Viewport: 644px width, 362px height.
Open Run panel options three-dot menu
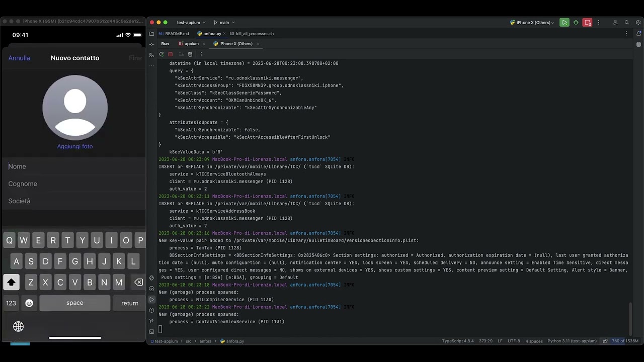[x=626, y=34]
